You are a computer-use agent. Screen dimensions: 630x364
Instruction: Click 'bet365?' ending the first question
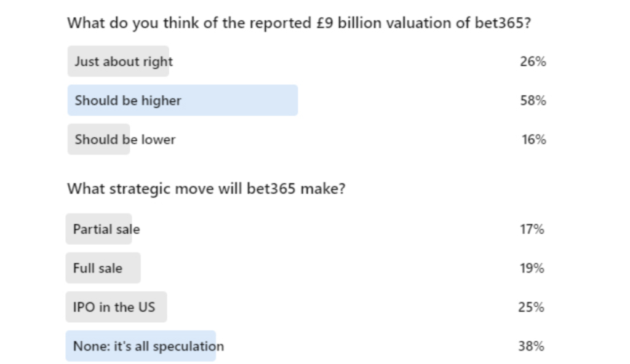503,23
